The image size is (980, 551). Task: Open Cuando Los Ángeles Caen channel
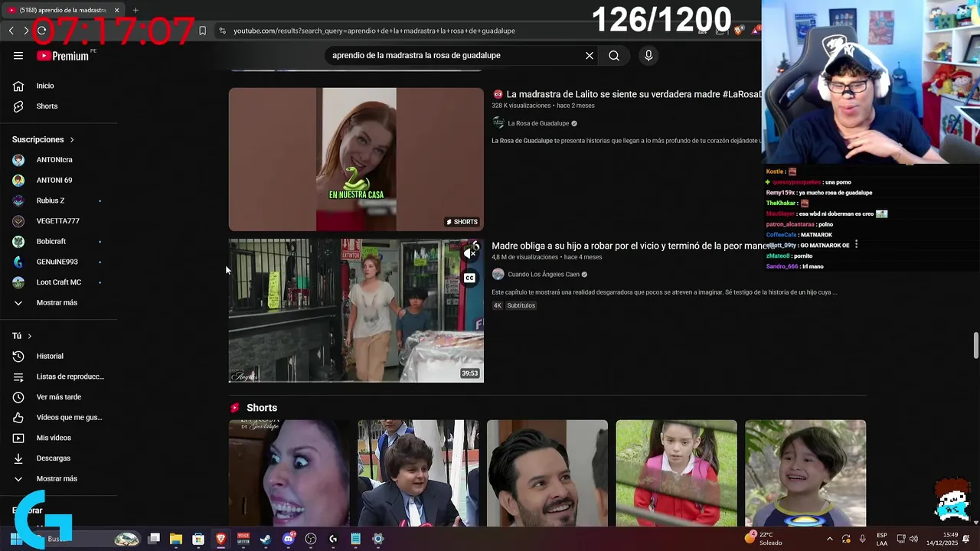click(x=544, y=274)
